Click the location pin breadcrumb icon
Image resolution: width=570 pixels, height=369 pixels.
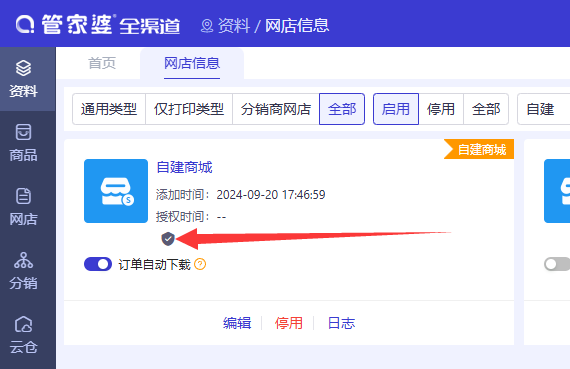point(207,26)
